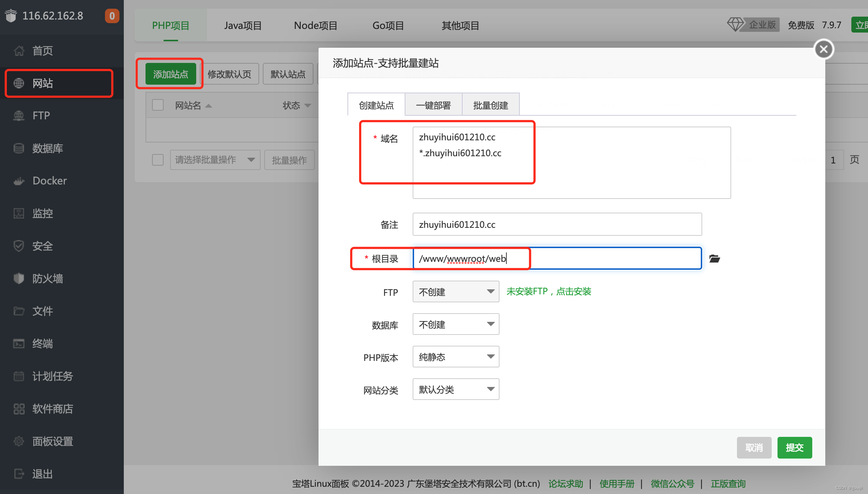Click the 未安装FTP，点击安装 link

549,291
